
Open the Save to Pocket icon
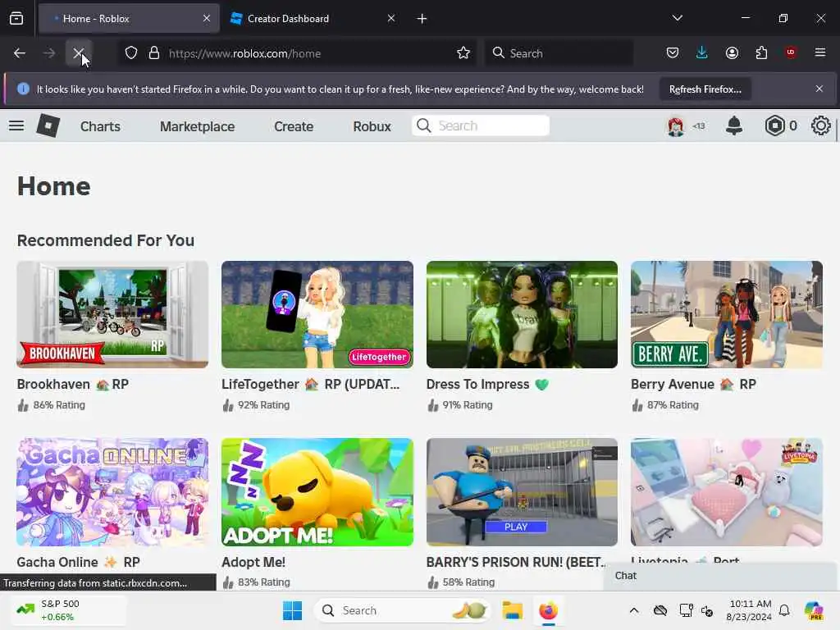click(673, 52)
